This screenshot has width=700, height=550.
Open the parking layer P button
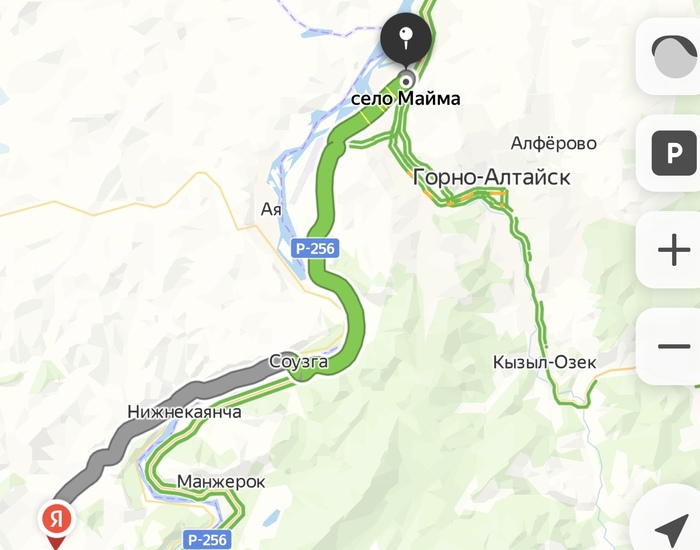pos(674,153)
